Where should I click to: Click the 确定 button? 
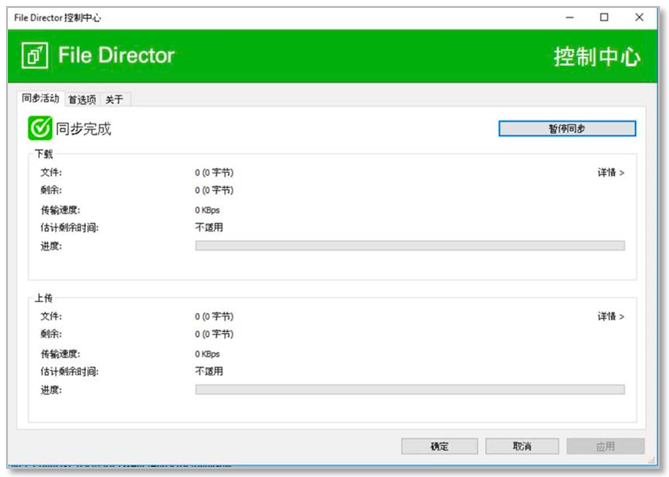(439, 446)
